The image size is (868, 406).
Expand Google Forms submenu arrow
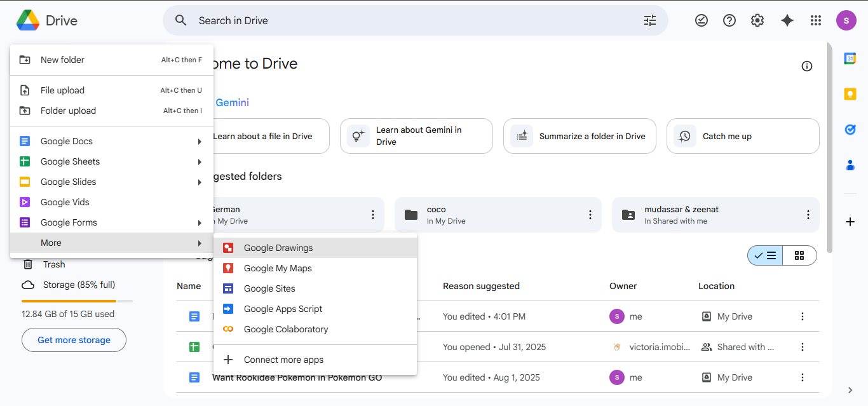(200, 222)
